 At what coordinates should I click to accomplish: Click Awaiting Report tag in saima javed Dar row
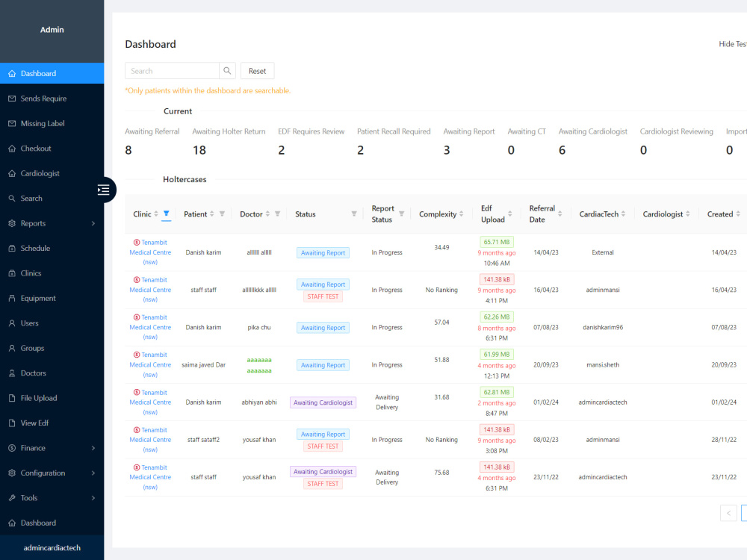coord(323,365)
